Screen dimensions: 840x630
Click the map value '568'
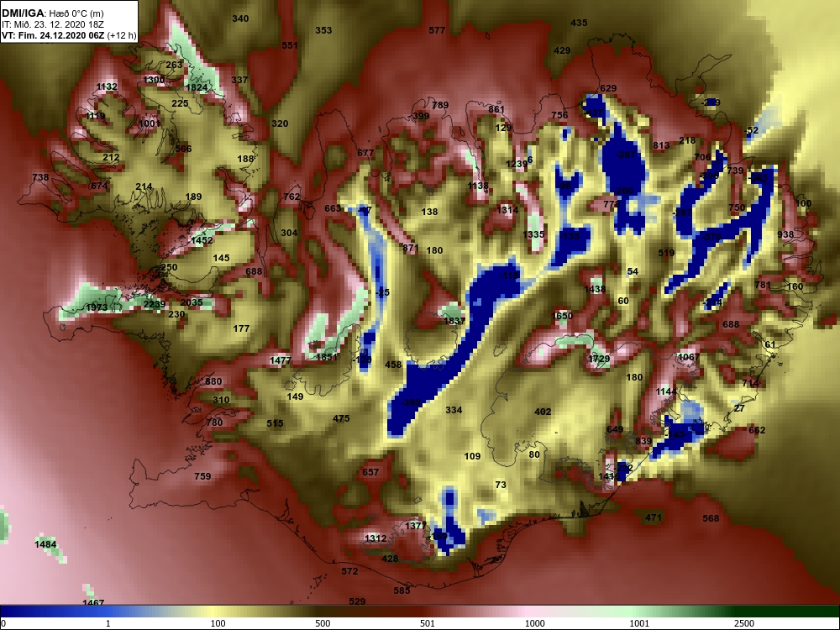click(711, 518)
